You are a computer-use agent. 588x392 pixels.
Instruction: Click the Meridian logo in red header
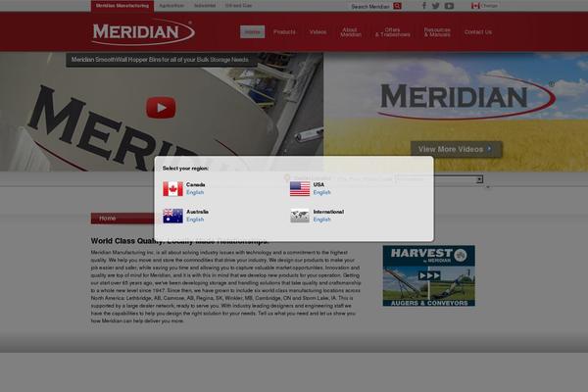click(143, 32)
